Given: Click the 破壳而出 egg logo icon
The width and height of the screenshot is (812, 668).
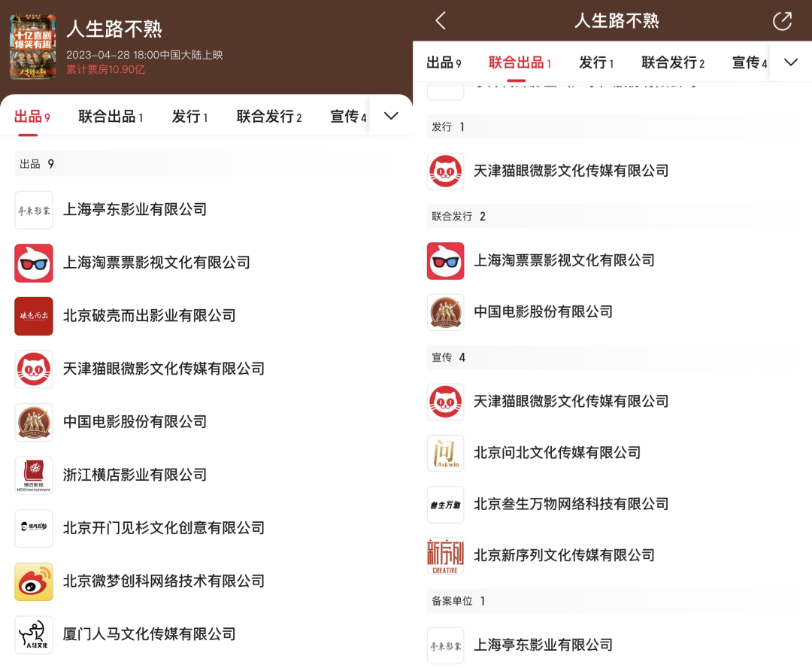Looking at the screenshot, I should 34,316.
